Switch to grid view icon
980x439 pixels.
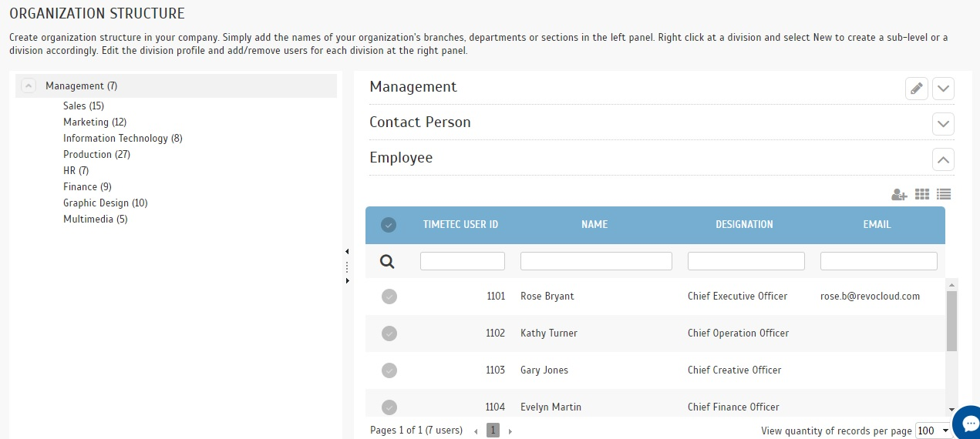click(922, 195)
